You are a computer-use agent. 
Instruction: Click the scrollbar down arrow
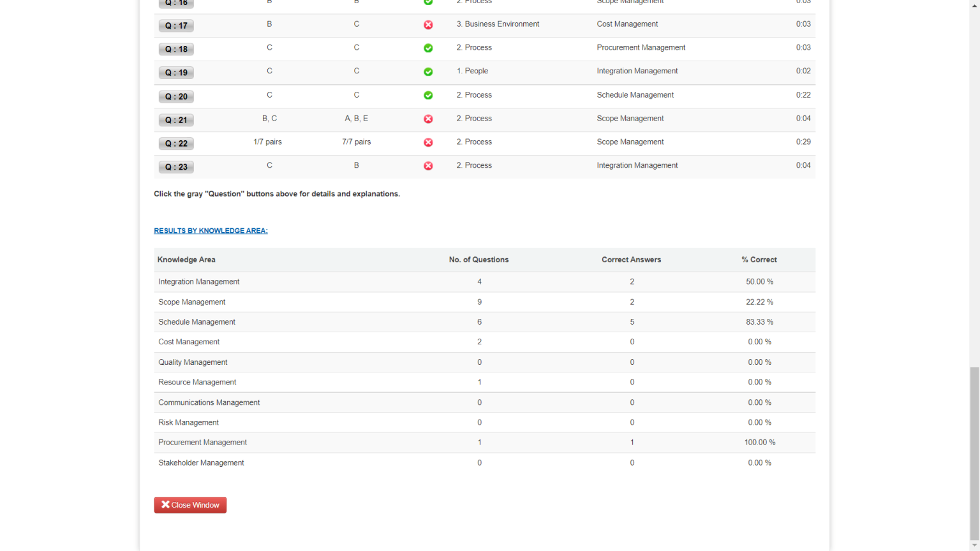pos(974,546)
